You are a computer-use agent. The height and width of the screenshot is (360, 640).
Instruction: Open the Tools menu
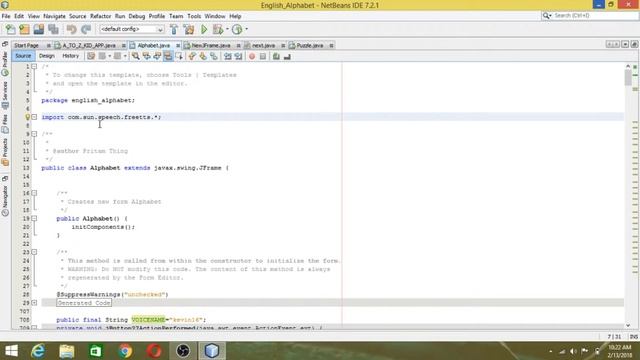(x=194, y=16)
